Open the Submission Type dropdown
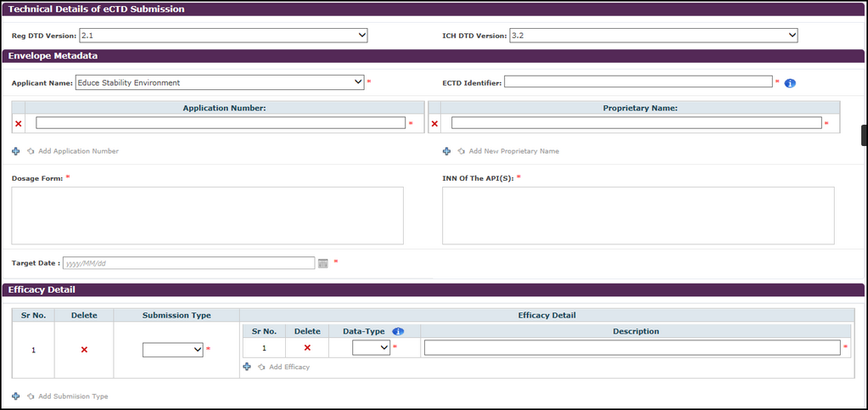This screenshot has height=410, width=868. (x=173, y=350)
